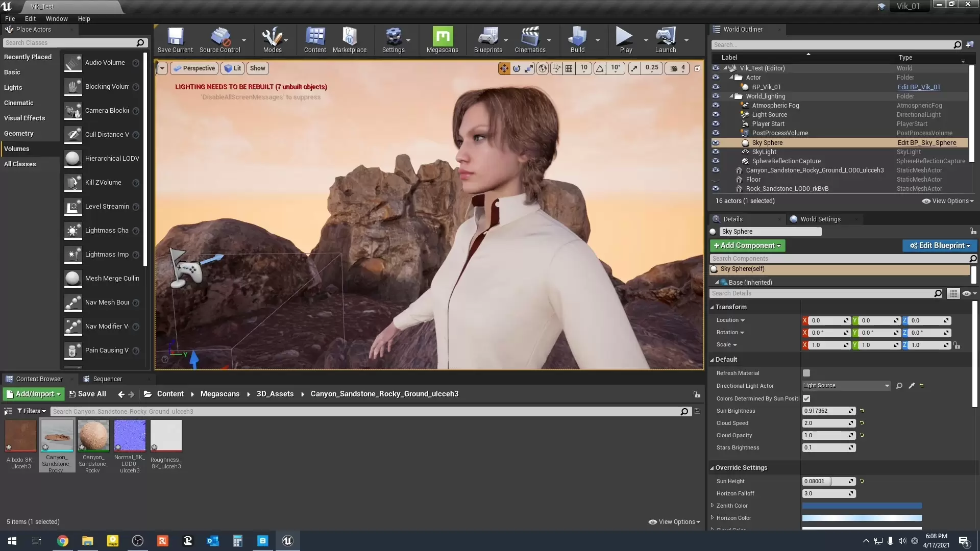Viewport: 980px width, 551px height.
Task: Switch to the World Settings tab
Action: [820, 219]
